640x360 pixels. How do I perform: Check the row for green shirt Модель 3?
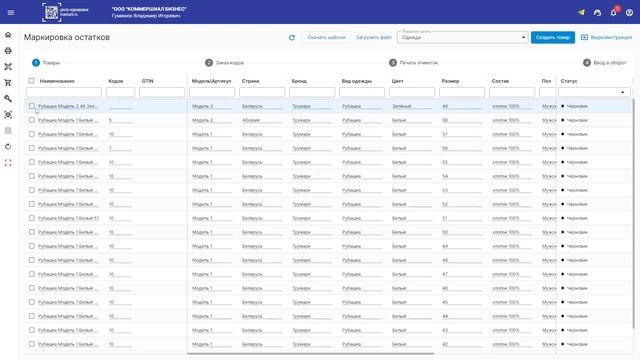(x=31, y=106)
